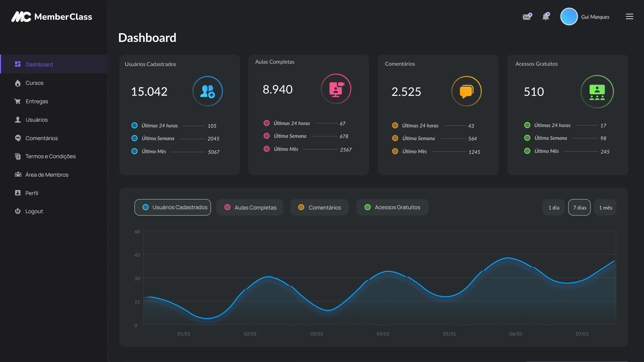The width and height of the screenshot is (644, 362).
Task: Open Cursos in the sidebar
Action: 35,83
